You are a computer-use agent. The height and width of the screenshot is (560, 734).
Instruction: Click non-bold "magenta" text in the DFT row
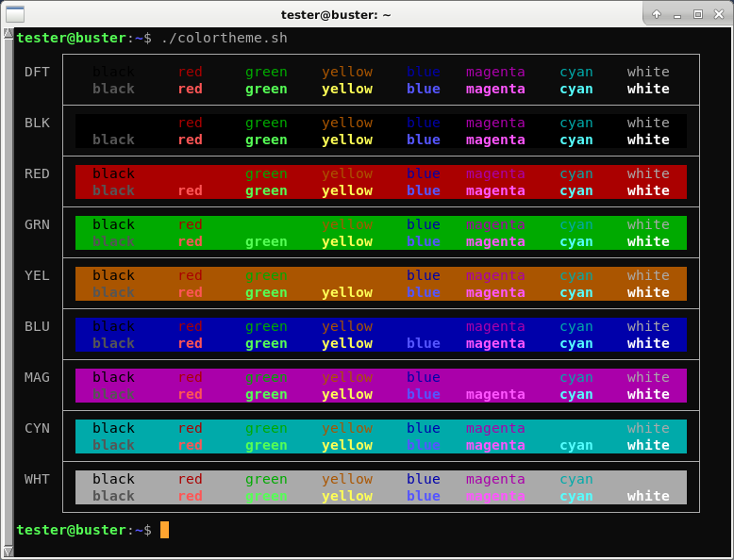pos(495,72)
